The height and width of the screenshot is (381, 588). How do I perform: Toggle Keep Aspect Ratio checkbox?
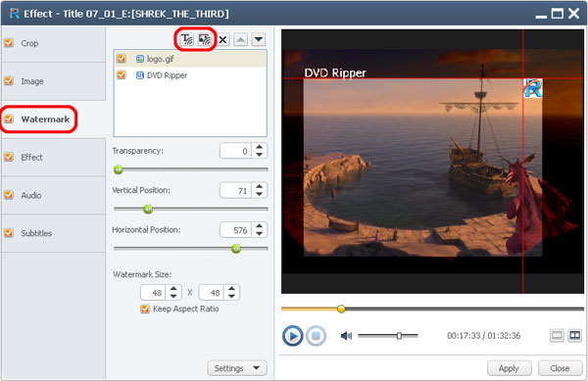coord(145,310)
